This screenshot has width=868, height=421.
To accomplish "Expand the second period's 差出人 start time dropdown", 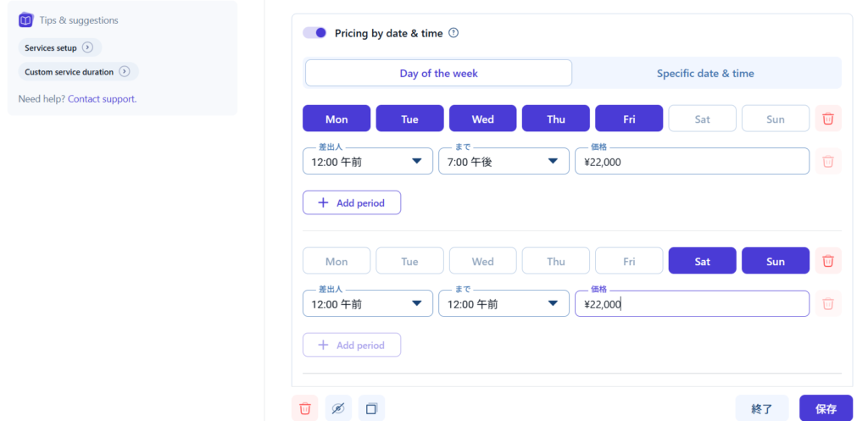I will pyautogui.click(x=367, y=304).
